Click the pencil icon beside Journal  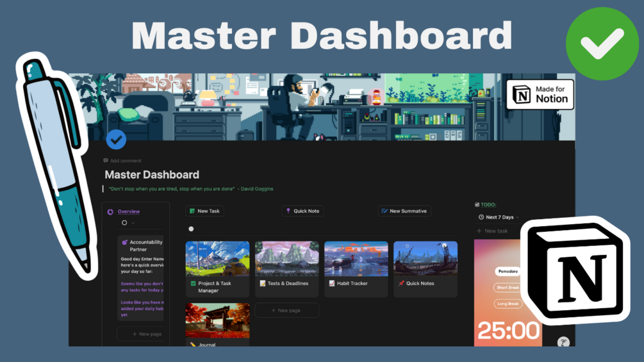[x=193, y=344]
